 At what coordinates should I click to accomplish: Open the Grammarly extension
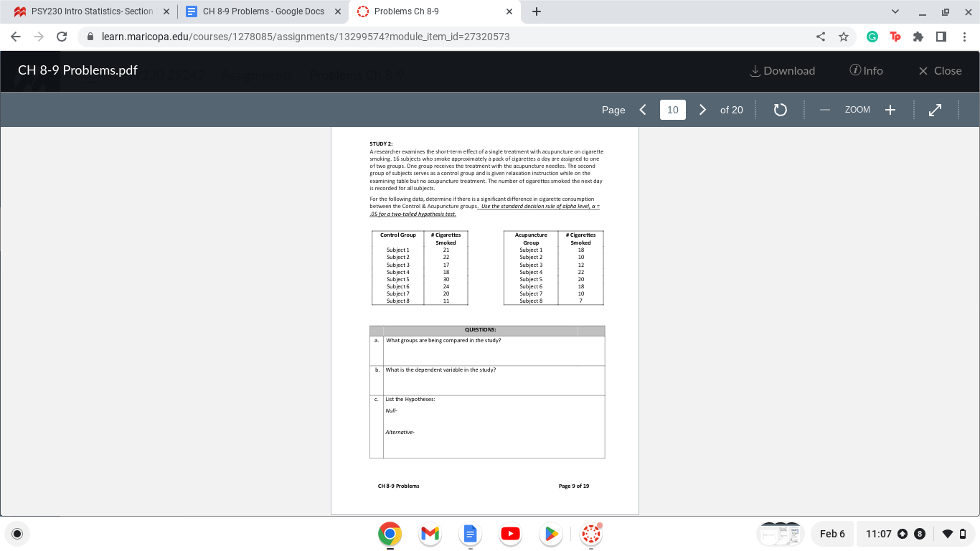[x=872, y=36]
